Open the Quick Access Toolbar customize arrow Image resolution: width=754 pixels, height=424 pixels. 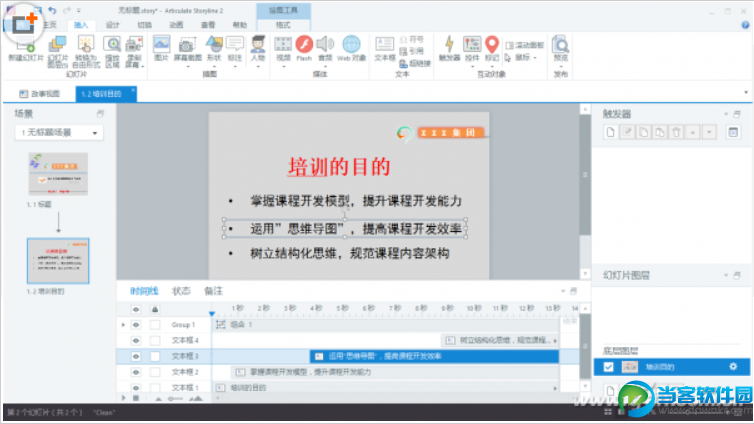pyautogui.click(x=79, y=10)
